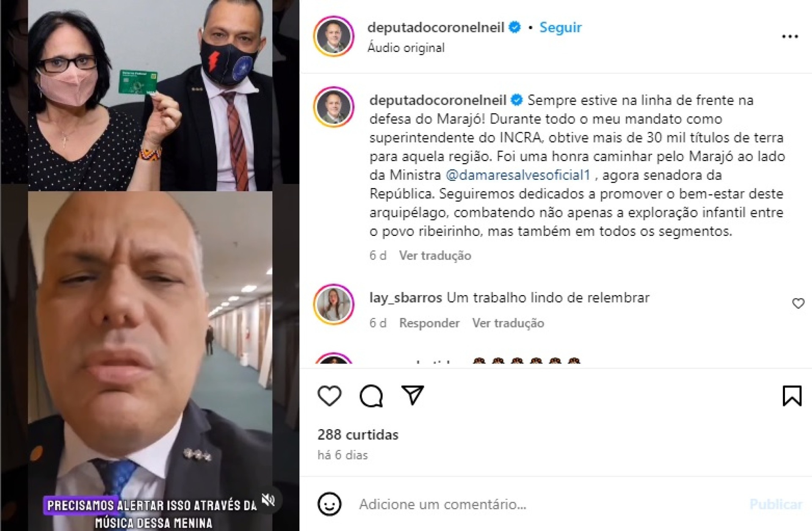Save post with bookmark icon

pyautogui.click(x=792, y=396)
